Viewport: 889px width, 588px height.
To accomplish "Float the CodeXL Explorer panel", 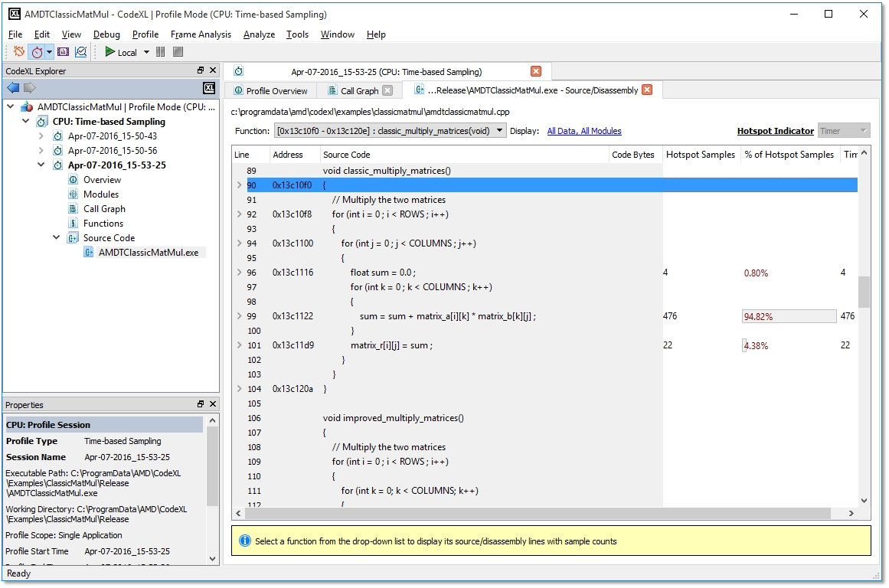I will [201, 70].
